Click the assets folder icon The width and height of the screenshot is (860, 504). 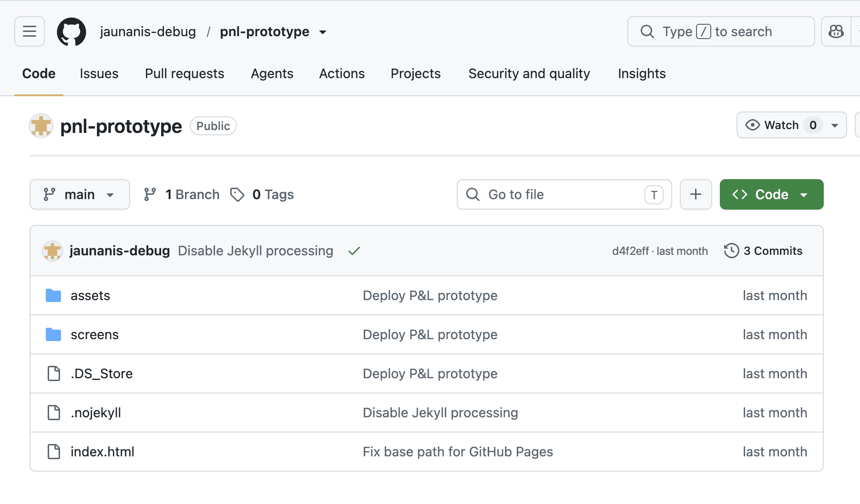[53, 295]
